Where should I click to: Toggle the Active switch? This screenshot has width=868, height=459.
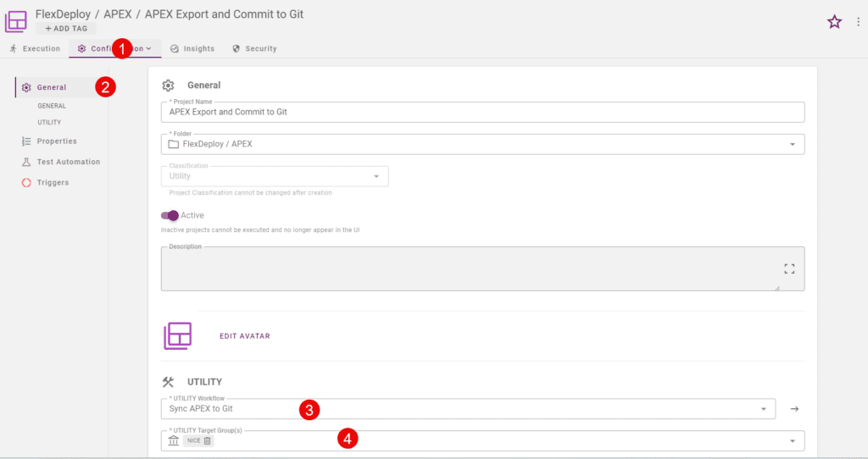(170, 215)
